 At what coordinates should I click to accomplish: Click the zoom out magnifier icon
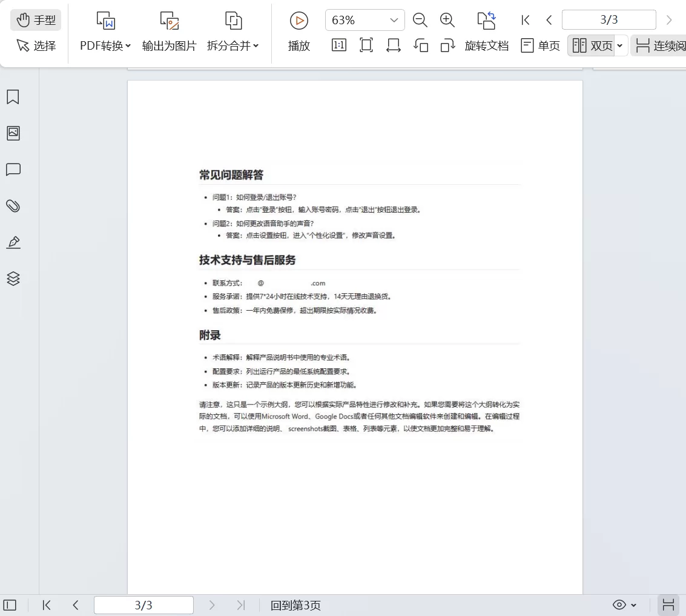420,20
